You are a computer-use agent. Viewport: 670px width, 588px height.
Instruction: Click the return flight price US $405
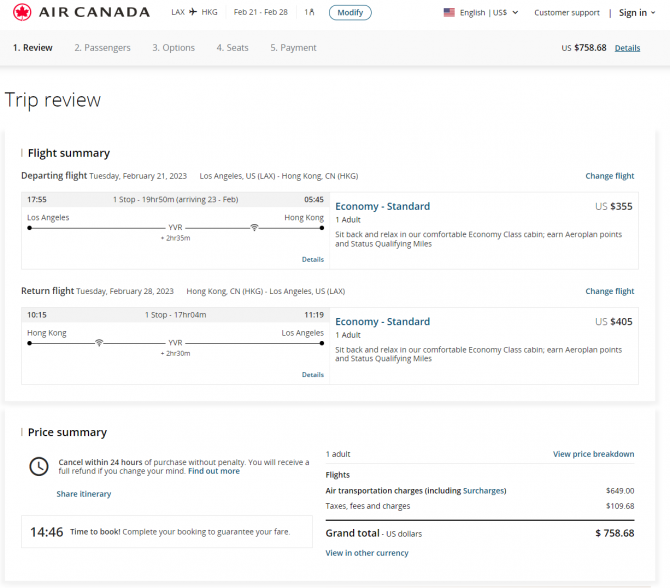(x=614, y=322)
